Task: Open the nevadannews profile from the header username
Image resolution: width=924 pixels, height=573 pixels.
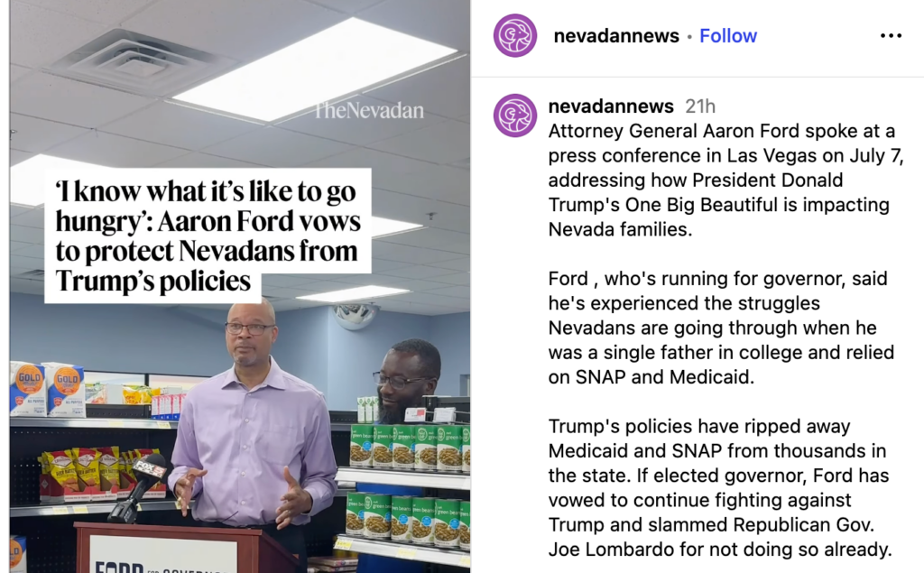Action: (616, 36)
